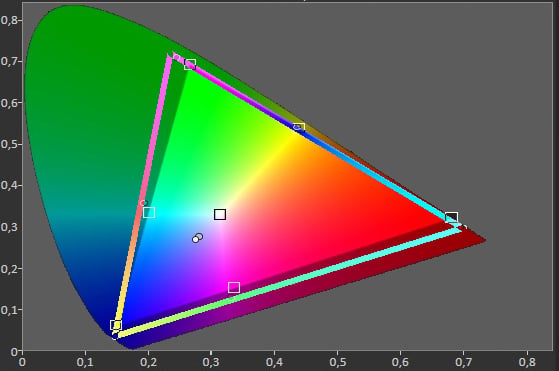Click the magenta secondary target square
Screen dimensions: 559x371
(234, 287)
